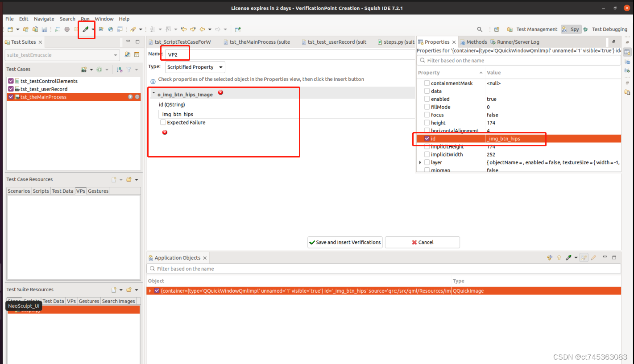Click the red error icon next to o_img_btn_hips_Image
634x364 pixels.
coord(220,93)
